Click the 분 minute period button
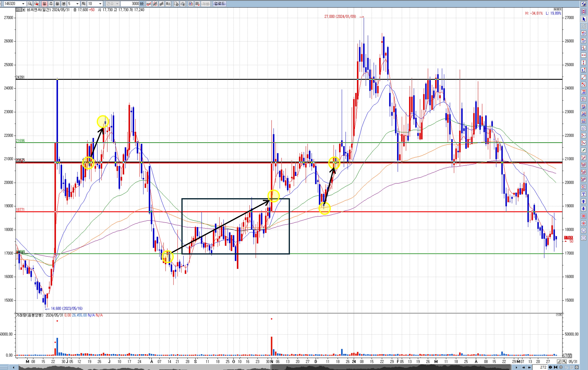The height and width of the screenshot is (370, 588). pos(64,4)
